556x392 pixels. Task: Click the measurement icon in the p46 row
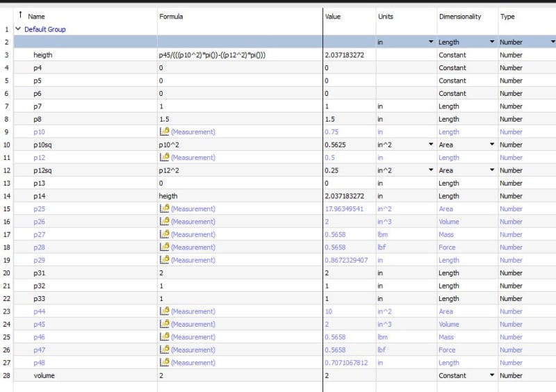click(x=164, y=336)
